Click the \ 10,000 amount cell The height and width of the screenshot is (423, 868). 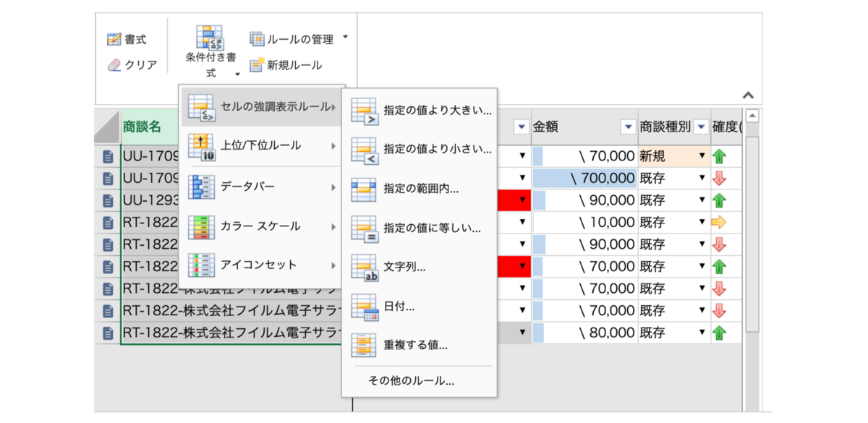click(584, 222)
